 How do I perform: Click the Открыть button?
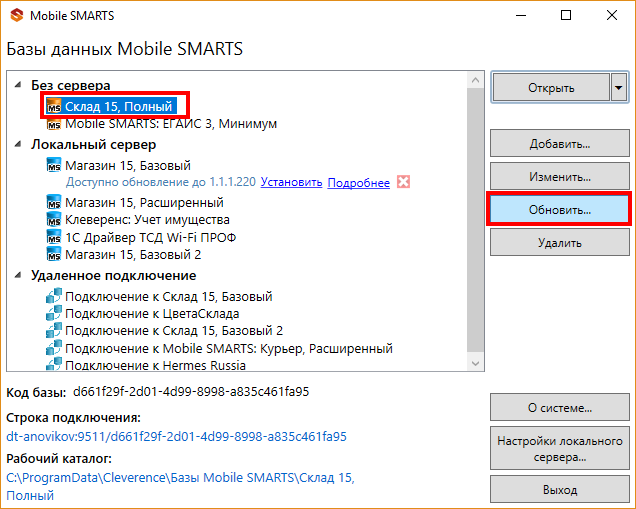tap(551, 88)
